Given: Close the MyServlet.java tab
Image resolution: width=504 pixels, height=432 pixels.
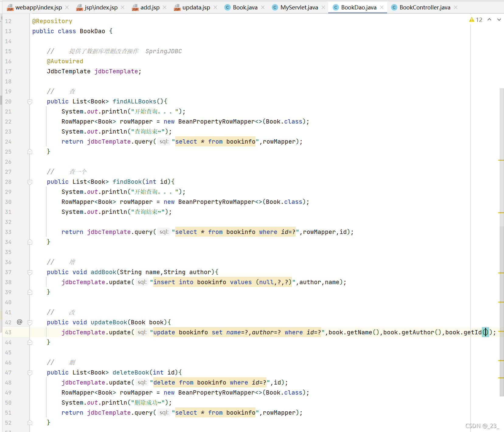Looking at the screenshot, I should tap(323, 7).
